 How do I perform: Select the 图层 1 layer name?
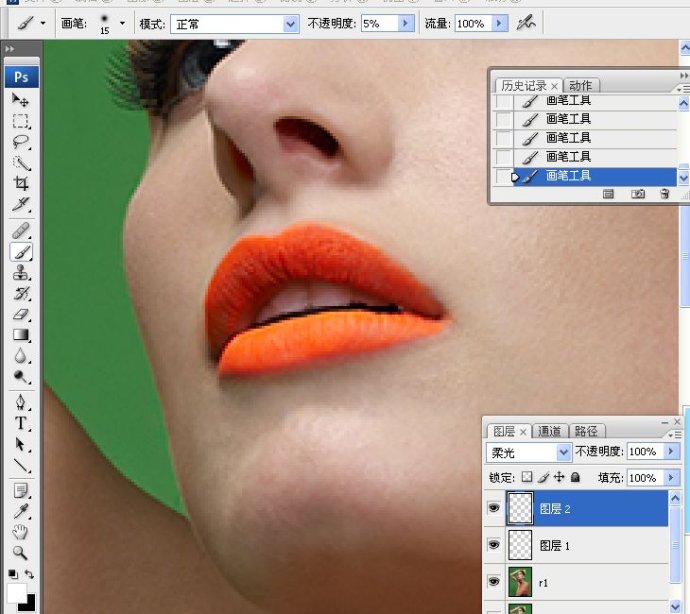click(554, 546)
